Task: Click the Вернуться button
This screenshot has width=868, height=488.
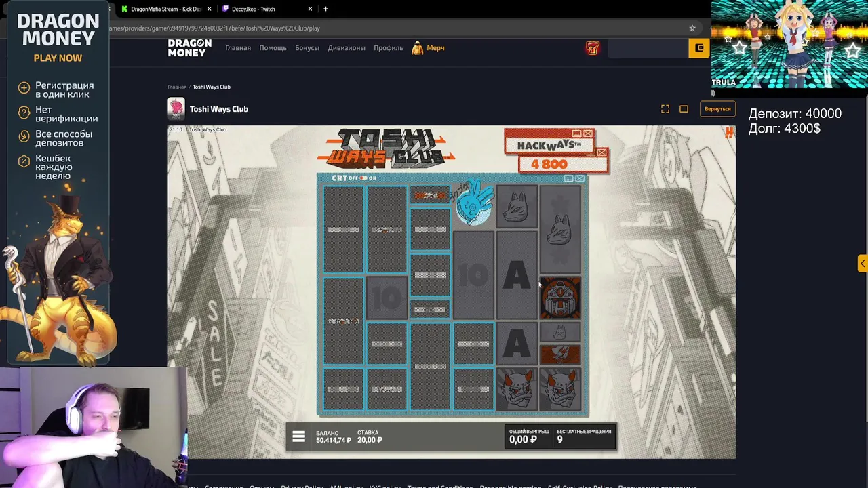Action: pyautogui.click(x=717, y=109)
